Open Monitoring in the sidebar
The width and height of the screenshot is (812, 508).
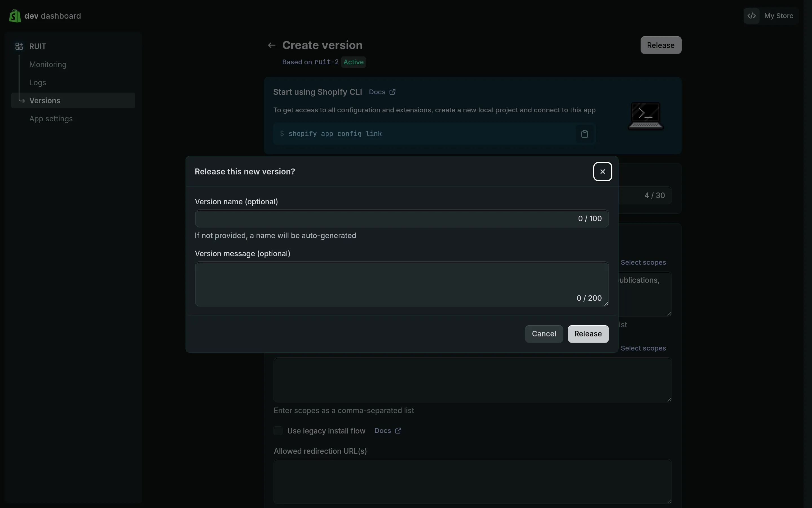[48, 65]
